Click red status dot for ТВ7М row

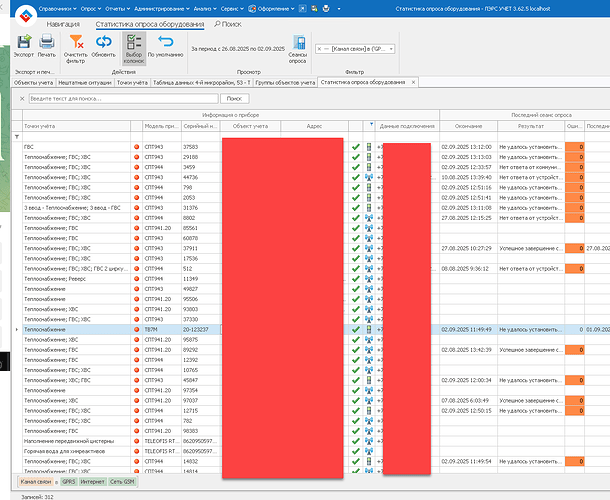(x=137, y=330)
